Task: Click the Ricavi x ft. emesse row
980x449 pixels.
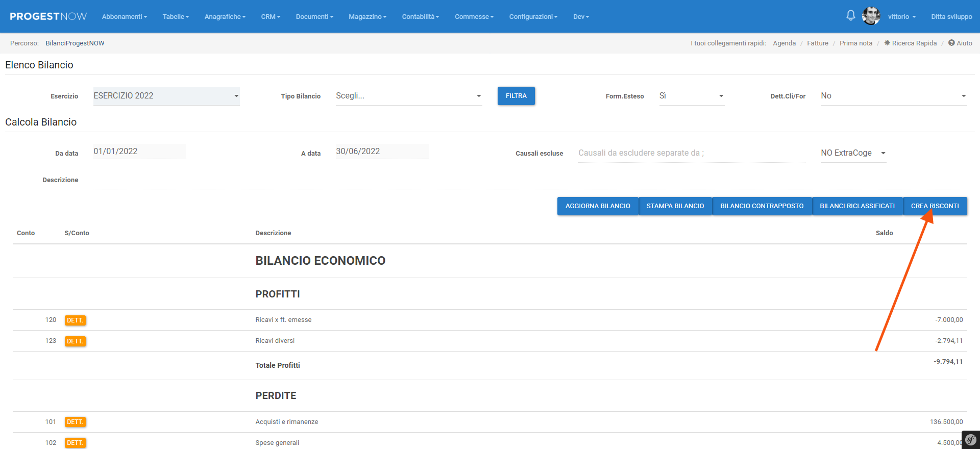Action: (490, 320)
